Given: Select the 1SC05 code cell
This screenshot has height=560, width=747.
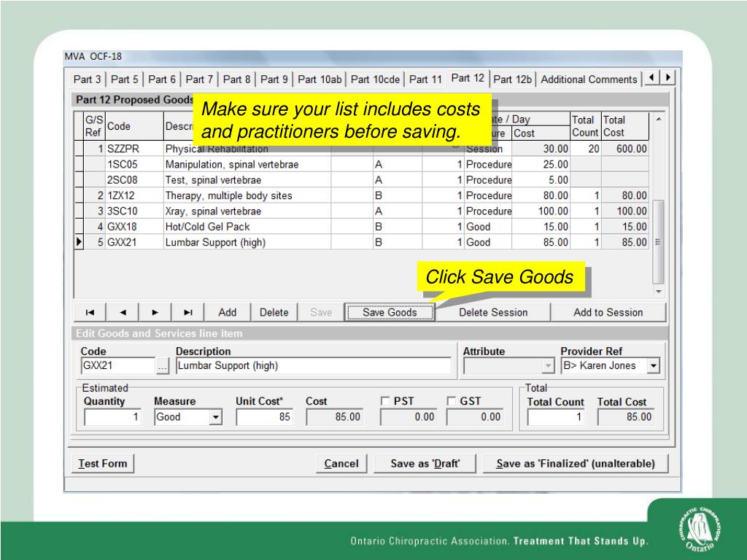Looking at the screenshot, I should point(134,164).
